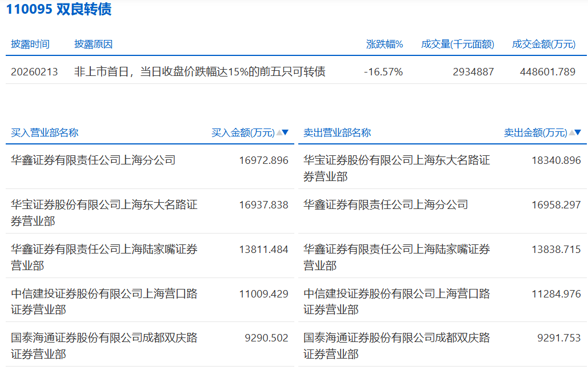Image resolution: width=588 pixels, height=370 pixels.
Task: Click descending sort arrow beside 买入金额(万元)
Action: pos(286,132)
